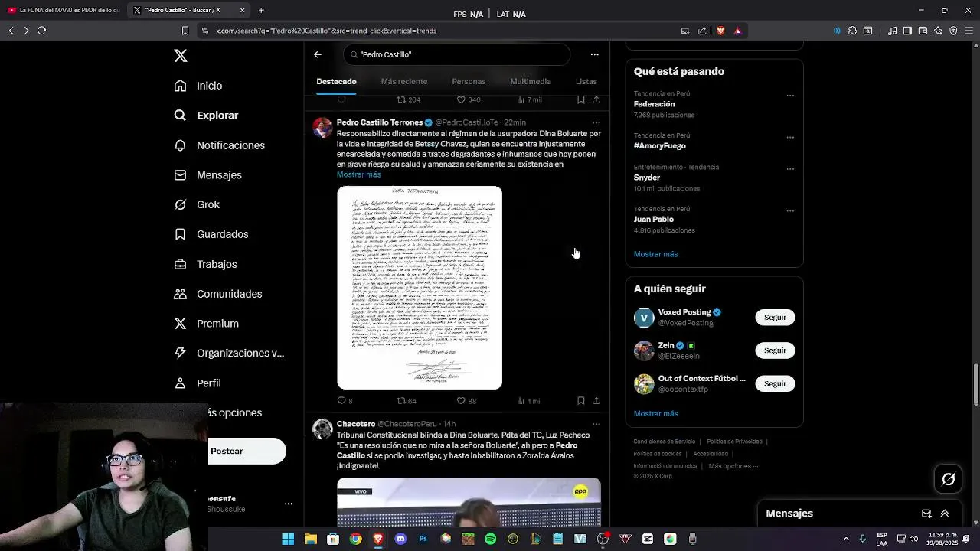Reload the page in browser
The height and width of the screenshot is (551, 980).
coord(41,31)
